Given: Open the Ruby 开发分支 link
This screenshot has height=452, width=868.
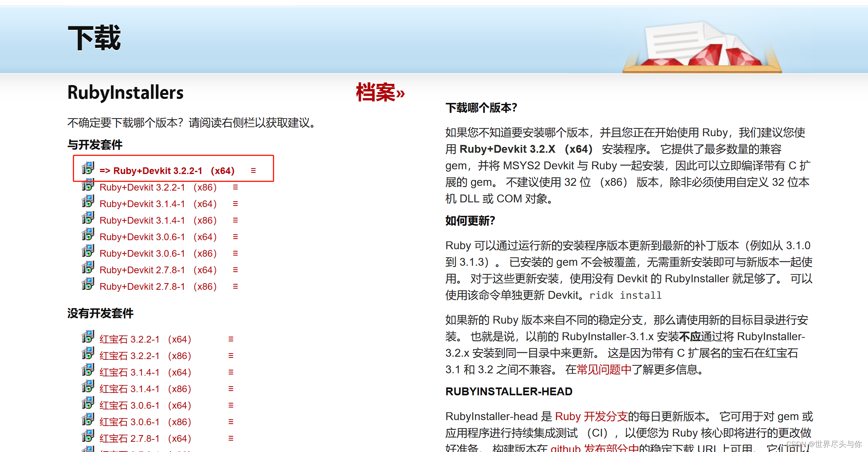Looking at the screenshot, I should [x=591, y=417].
